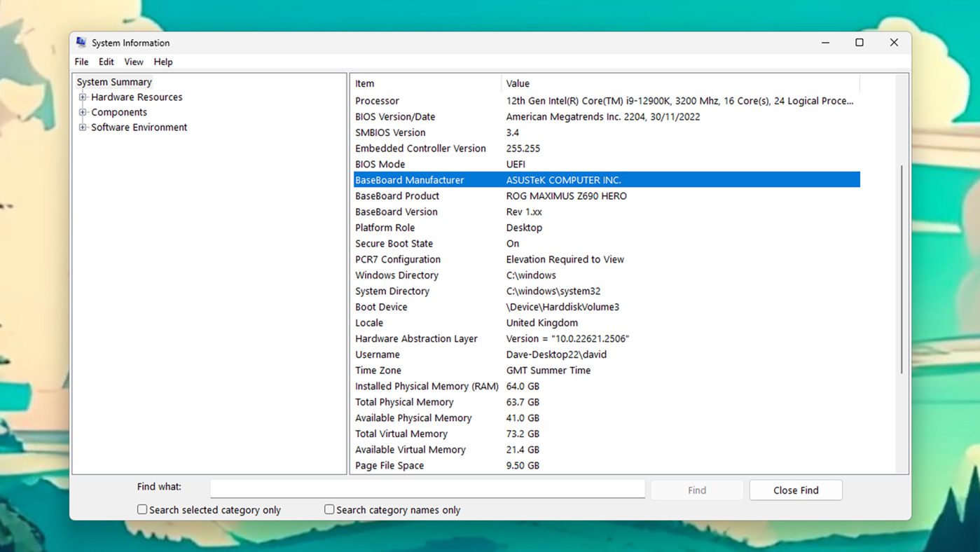Maximize the System Information window
The image size is (980, 552).
[x=860, y=43]
